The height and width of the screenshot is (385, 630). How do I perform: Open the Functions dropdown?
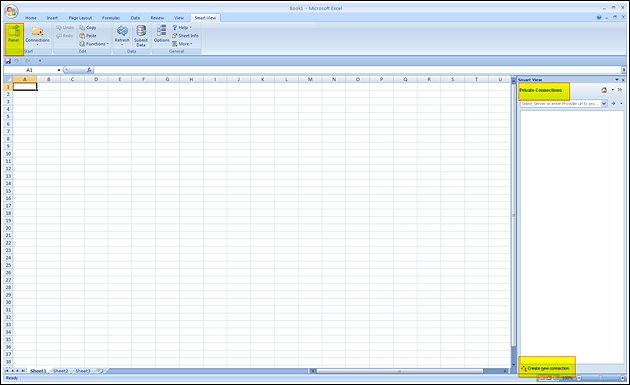point(94,44)
